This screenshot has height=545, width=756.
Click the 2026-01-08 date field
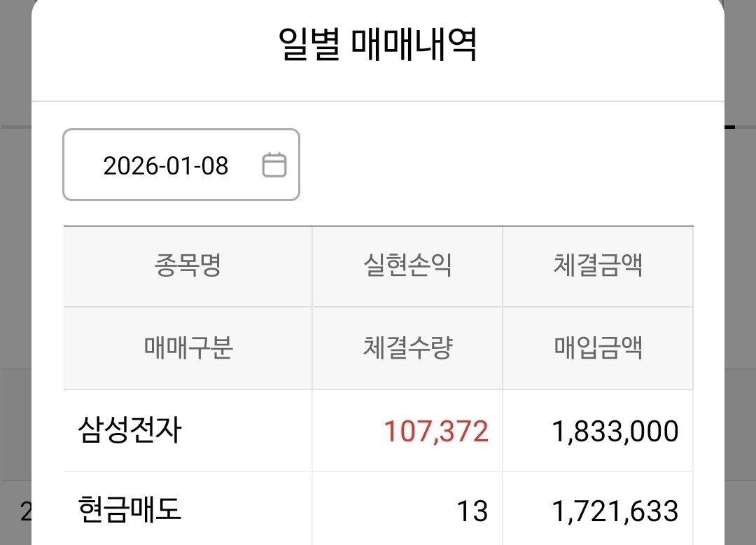(181, 165)
